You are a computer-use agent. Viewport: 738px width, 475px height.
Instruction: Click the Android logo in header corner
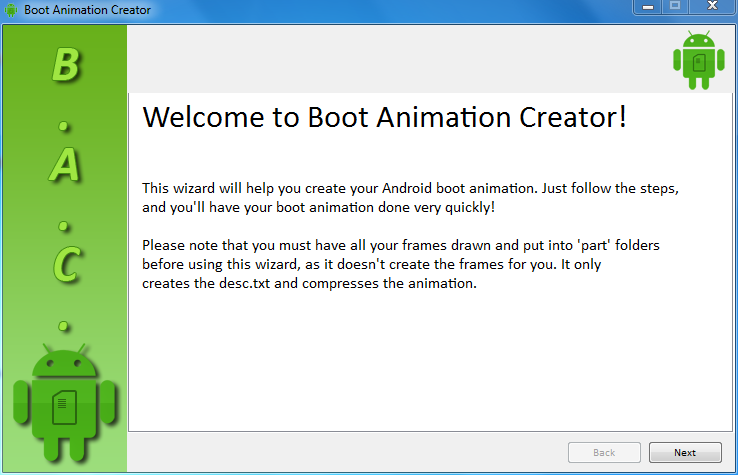click(698, 60)
